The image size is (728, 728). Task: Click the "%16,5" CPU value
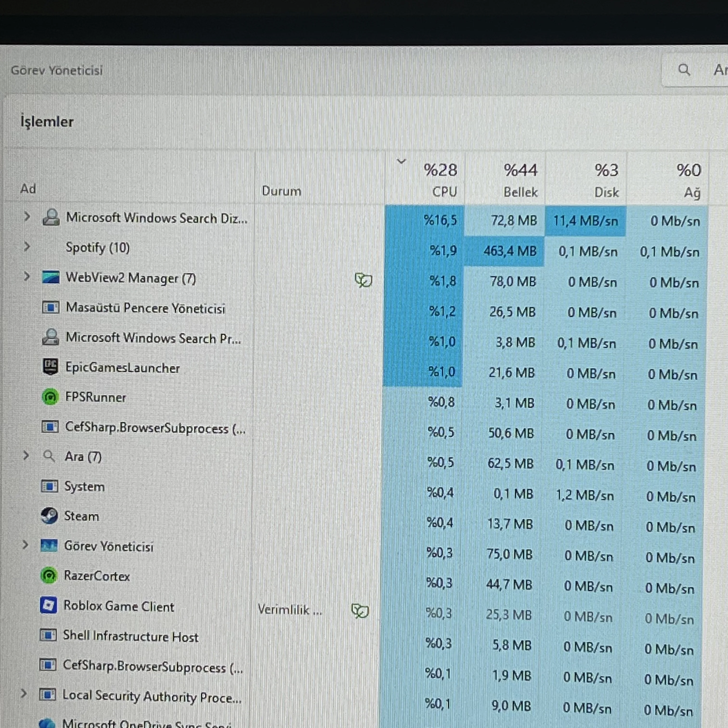tap(440, 220)
